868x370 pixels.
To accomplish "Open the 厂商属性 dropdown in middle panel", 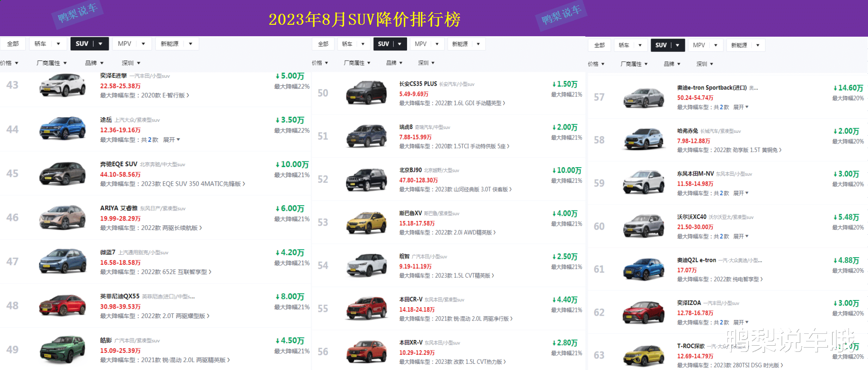I will pos(357,63).
